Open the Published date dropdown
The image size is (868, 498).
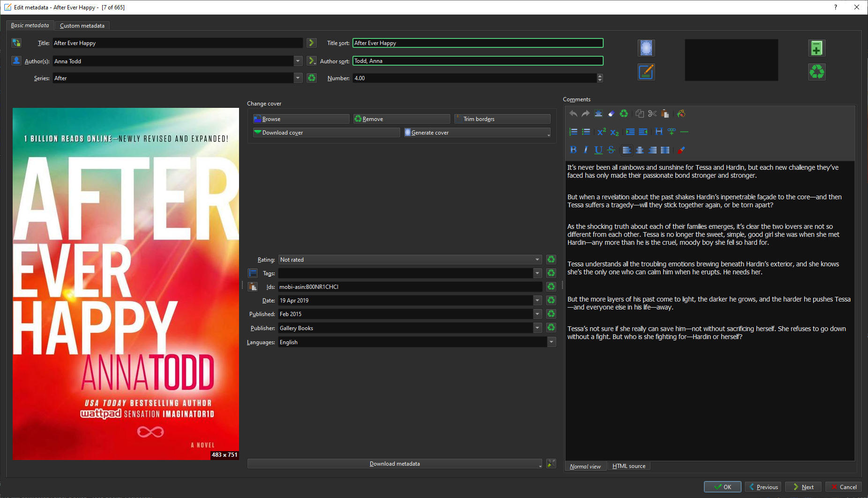pyautogui.click(x=537, y=314)
